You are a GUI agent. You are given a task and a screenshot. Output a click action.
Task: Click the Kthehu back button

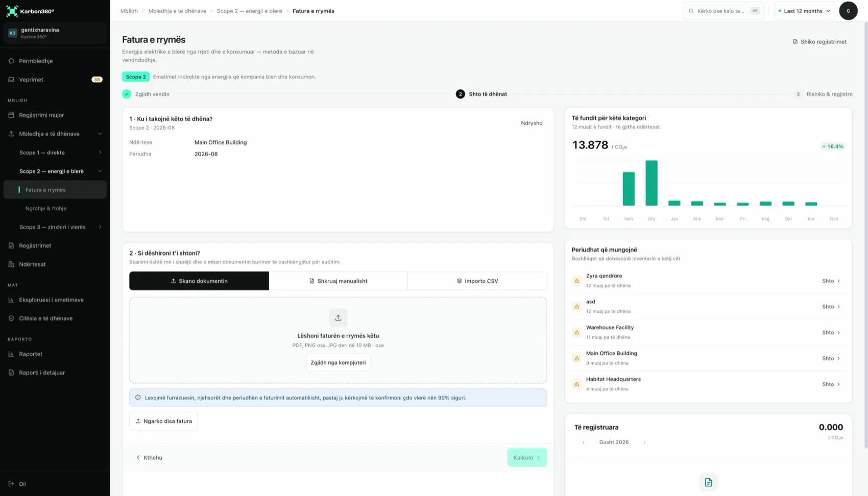149,458
